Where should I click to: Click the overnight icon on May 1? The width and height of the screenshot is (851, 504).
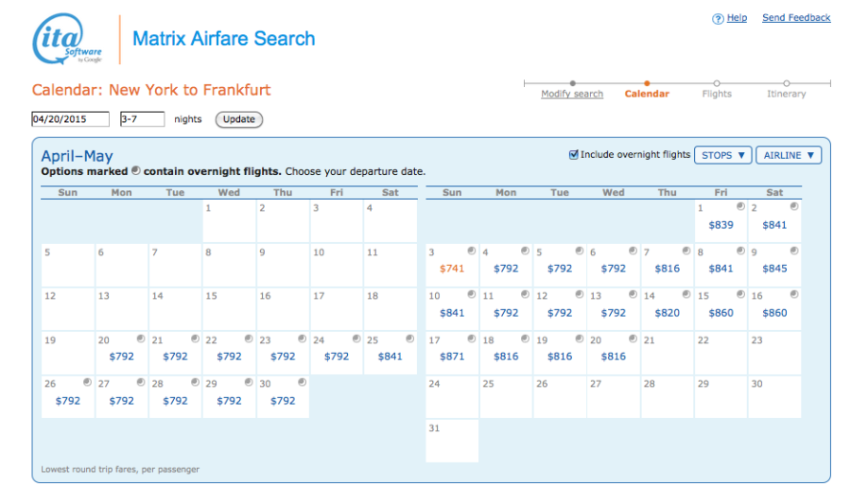pyautogui.click(x=740, y=206)
